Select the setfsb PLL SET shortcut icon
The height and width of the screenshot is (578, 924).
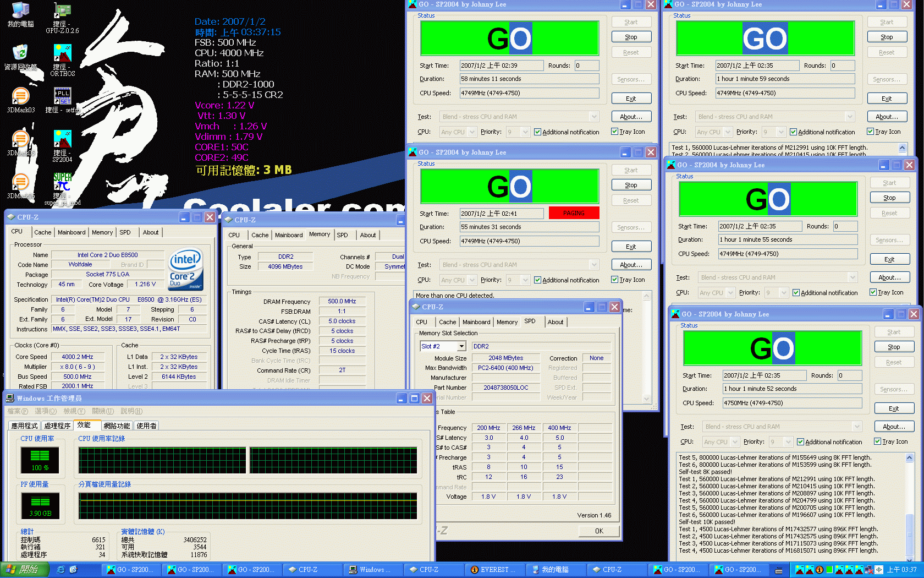pos(63,96)
